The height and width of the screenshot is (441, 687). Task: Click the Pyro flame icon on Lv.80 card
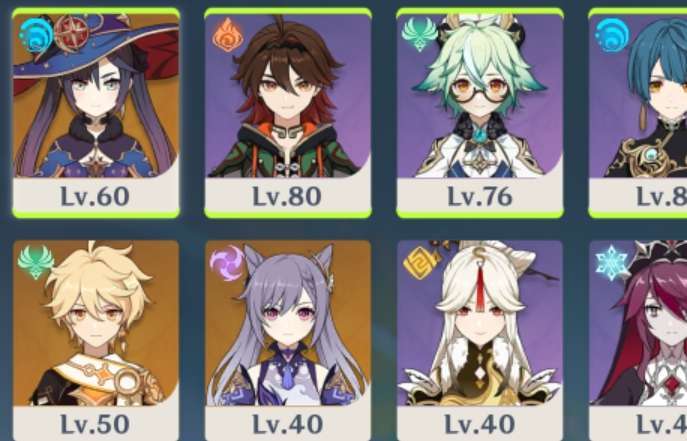228,35
